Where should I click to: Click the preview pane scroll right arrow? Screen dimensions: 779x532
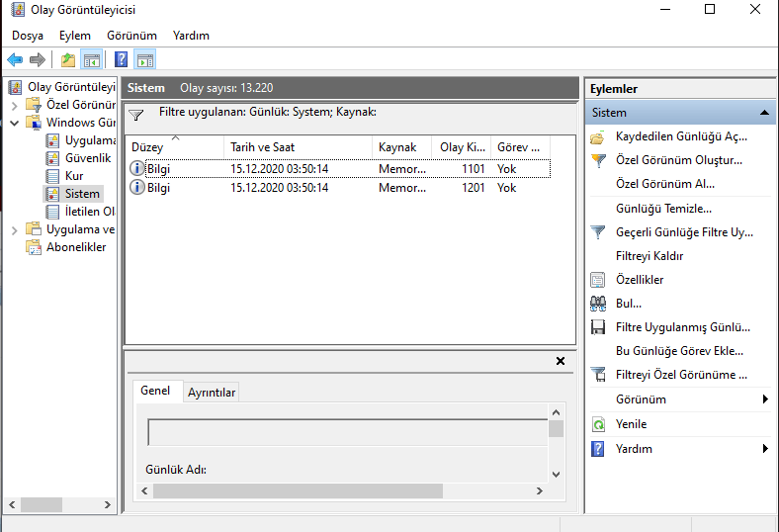coord(540,490)
